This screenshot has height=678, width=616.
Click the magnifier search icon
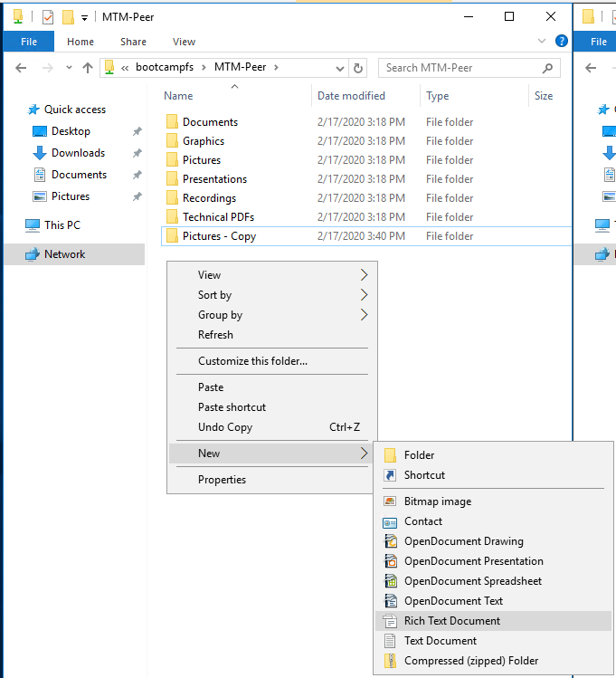click(x=548, y=68)
